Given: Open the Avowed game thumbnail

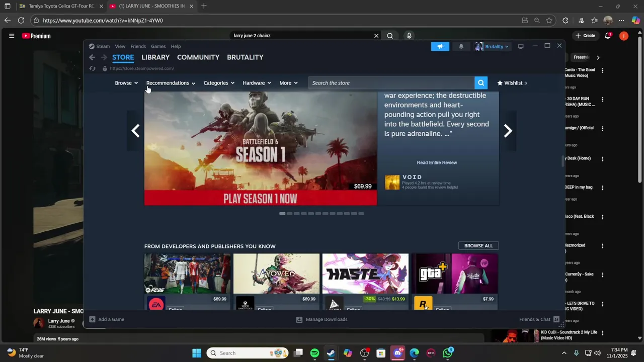Looking at the screenshot, I should click(x=276, y=274).
